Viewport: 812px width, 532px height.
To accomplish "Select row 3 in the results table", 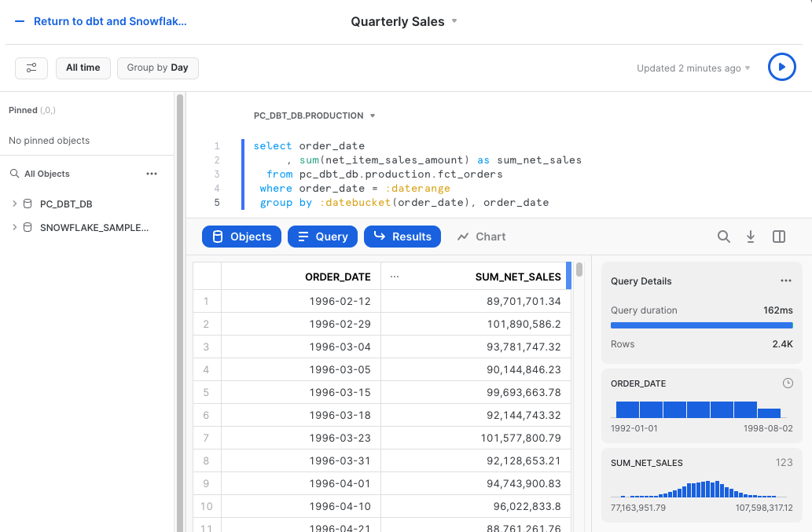I will point(206,346).
